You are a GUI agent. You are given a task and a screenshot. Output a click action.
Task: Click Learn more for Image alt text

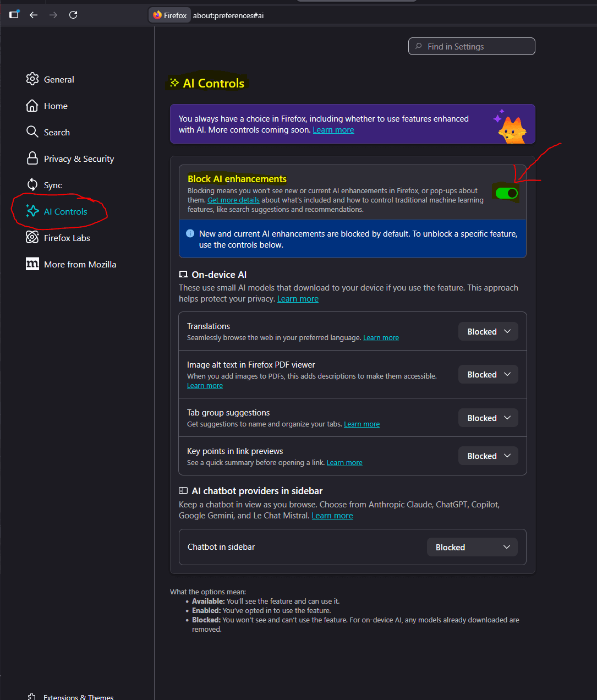click(x=205, y=386)
